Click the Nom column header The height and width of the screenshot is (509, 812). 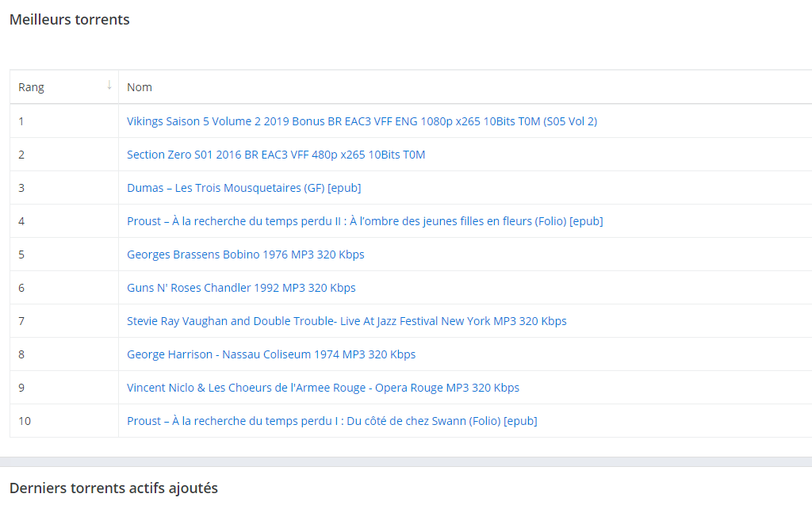(x=140, y=87)
